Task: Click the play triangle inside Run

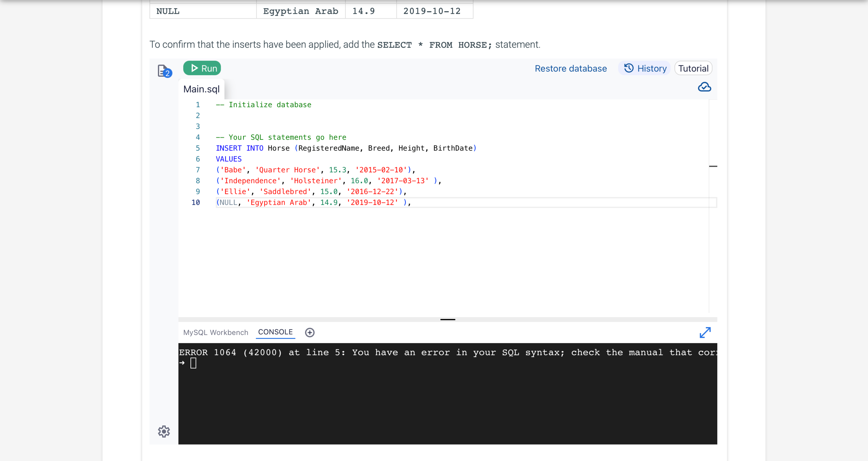Action: (194, 68)
